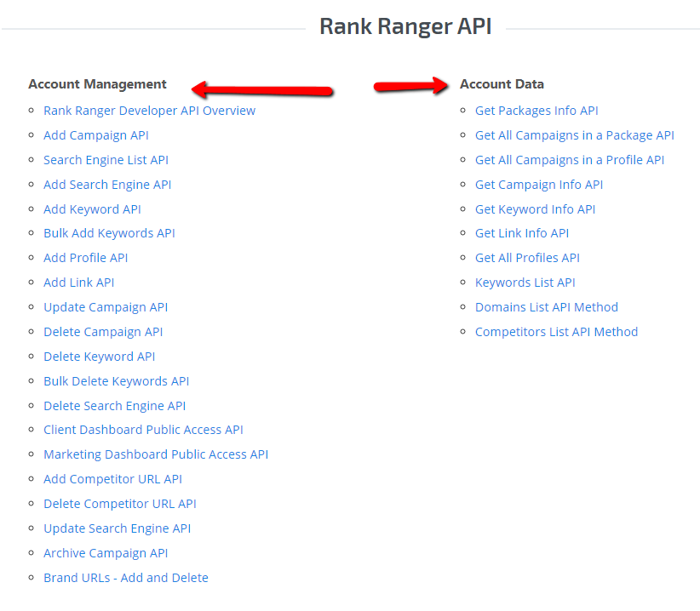Open Delete Search Engine API link
The height and width of the screenshot is (611, 700).
[114, 406]
